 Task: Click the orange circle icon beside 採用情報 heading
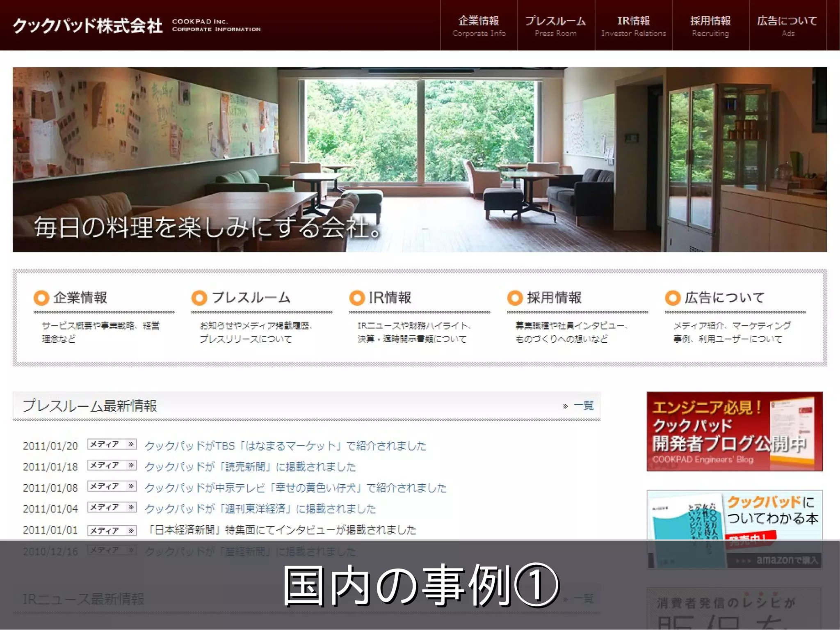pos(515,298)
